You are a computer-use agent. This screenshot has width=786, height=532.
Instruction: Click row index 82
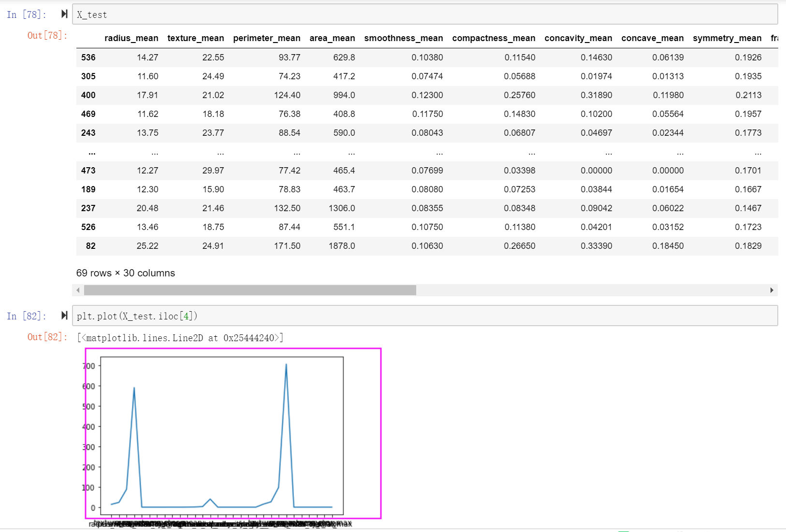coord(91,246)
